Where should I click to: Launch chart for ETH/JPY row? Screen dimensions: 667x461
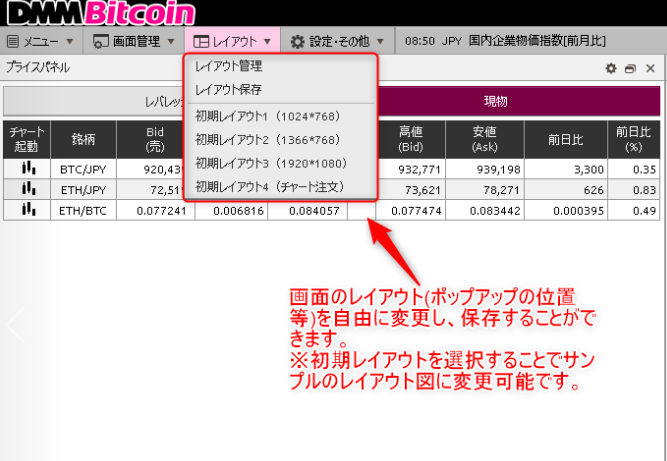tap(27, 189)
